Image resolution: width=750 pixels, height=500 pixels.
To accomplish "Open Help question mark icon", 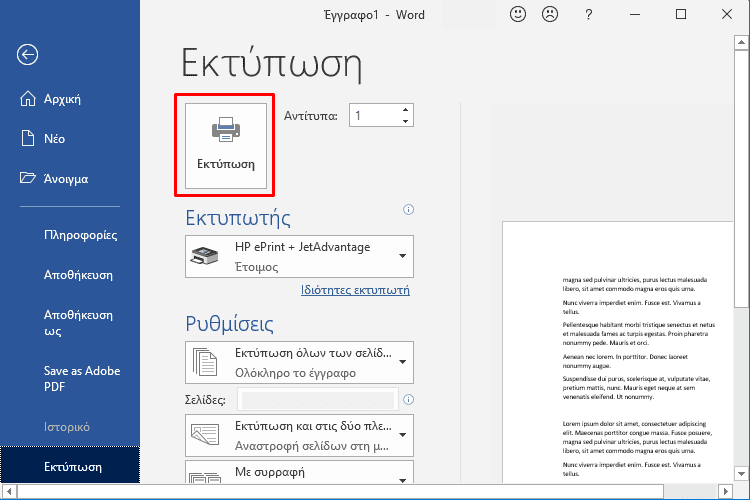I will (x=588, y=14).
